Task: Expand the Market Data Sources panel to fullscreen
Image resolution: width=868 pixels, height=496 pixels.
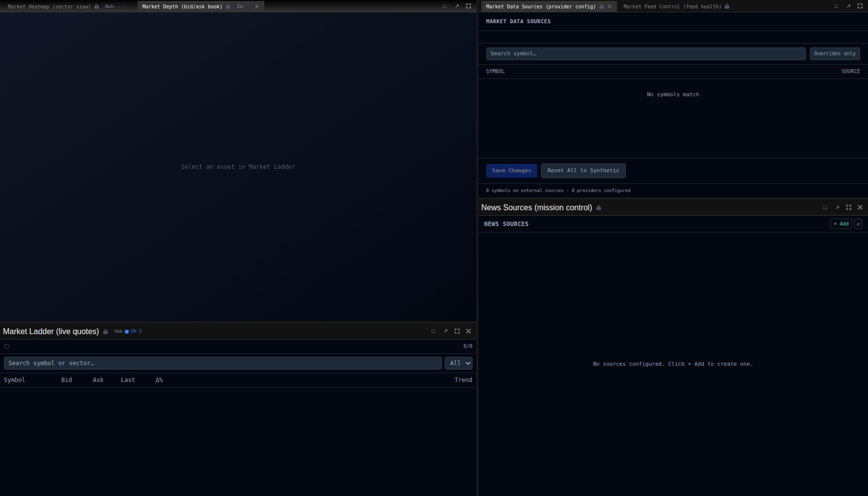Action: [x=860, y=6]
